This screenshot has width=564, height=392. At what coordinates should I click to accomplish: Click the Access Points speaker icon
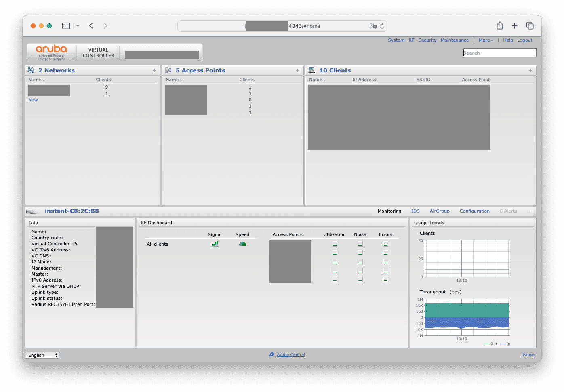[168, 70]
